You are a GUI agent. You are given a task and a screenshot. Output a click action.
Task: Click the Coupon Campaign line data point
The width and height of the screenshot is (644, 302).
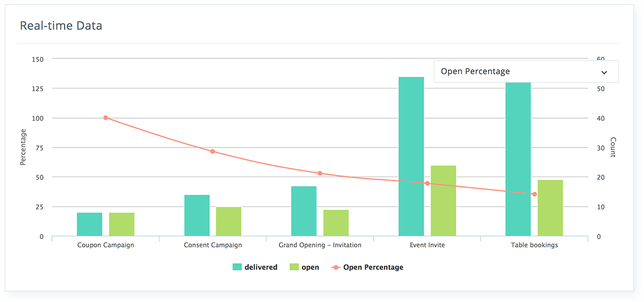[x=106, y=117]
